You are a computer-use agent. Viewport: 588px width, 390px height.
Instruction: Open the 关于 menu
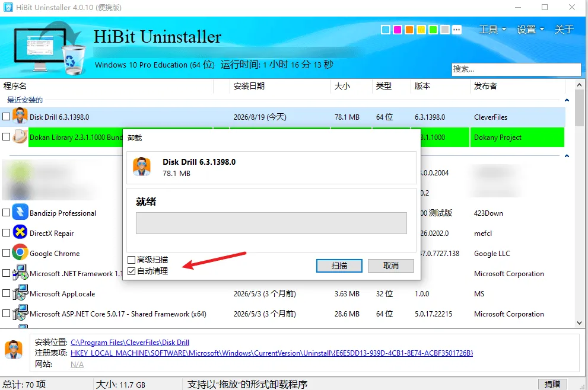pyautogui.click(x=564, y=29)
